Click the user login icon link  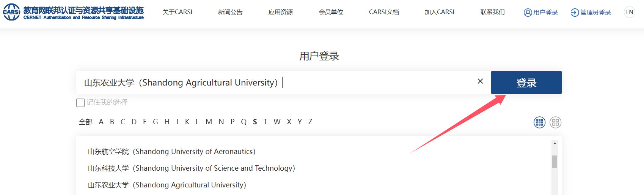point(541,13)
